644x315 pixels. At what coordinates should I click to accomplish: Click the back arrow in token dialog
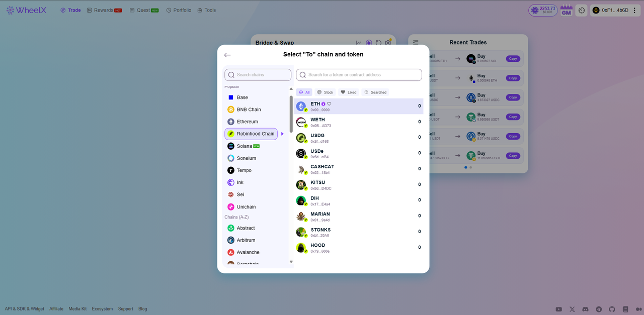[227, 55]
